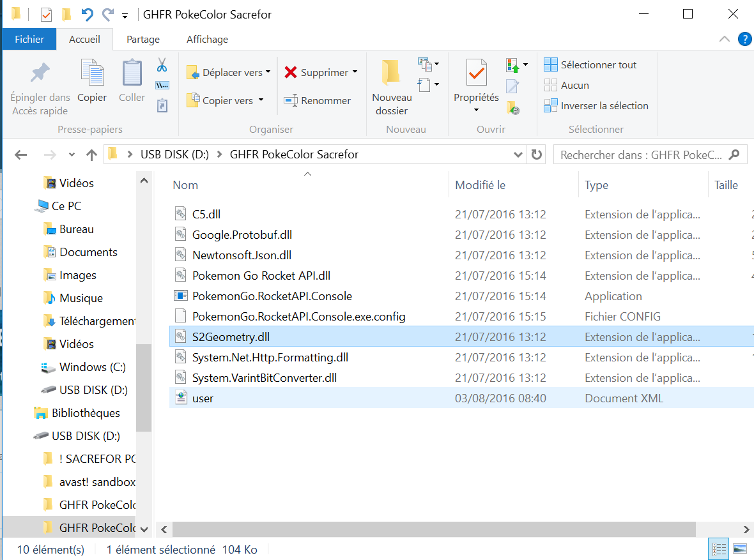Click the Cut scissors icon

tap(162, 65)
